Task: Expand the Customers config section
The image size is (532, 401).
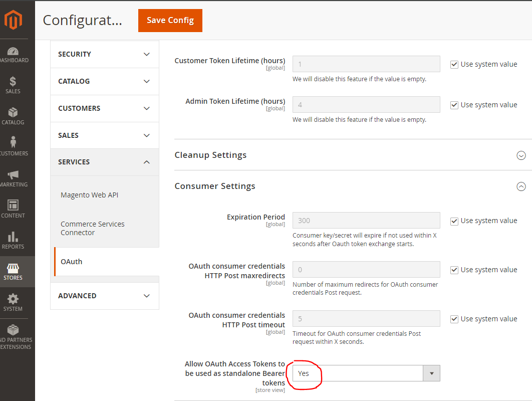Action: (105, 109)
